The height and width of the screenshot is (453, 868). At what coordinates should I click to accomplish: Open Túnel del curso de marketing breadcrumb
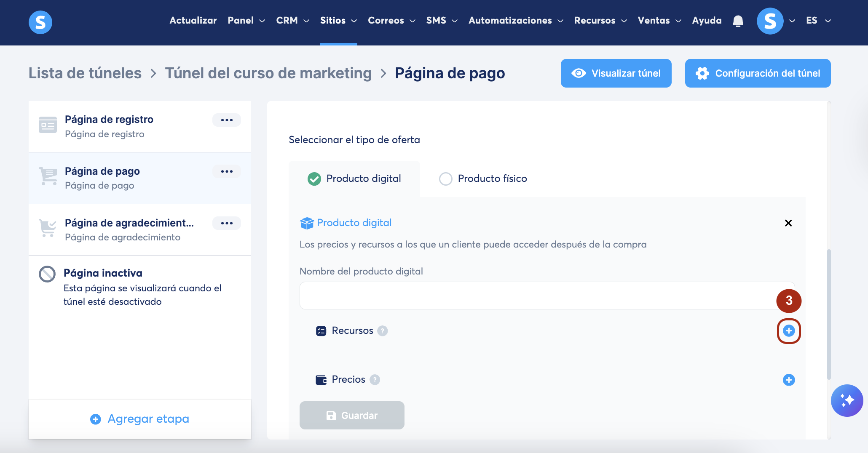click(268, 73)
